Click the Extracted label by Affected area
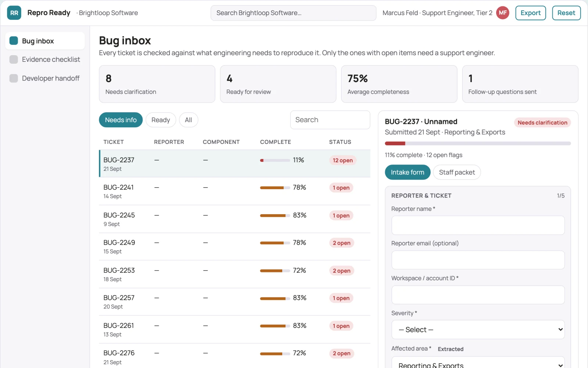588x368 pixels. [451, 349]
